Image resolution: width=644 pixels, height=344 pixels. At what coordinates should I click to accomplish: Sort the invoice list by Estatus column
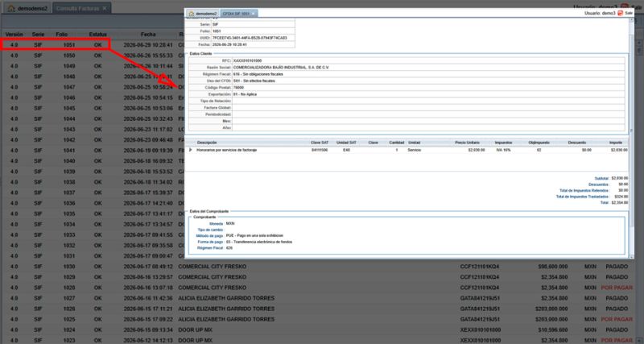point(97,34)
